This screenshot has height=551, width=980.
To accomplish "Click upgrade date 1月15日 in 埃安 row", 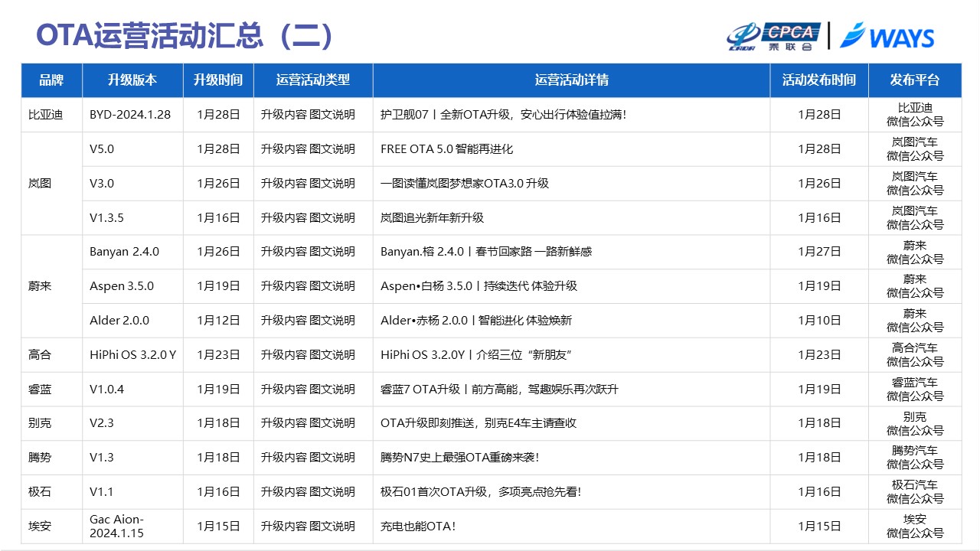I will point(218,527).
